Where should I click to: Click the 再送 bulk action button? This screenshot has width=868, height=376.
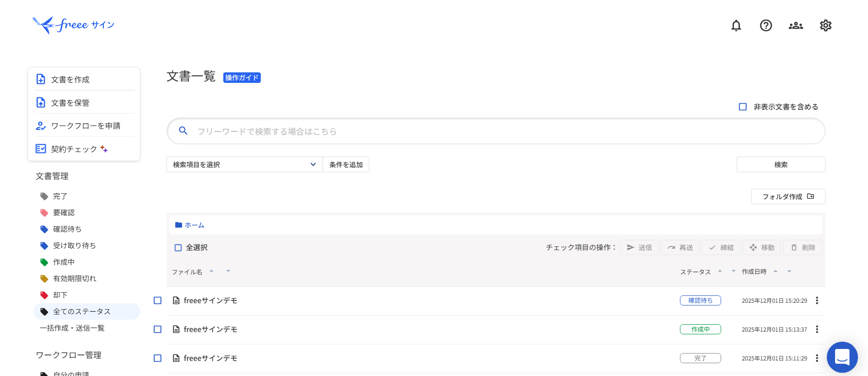click(680, 247)
